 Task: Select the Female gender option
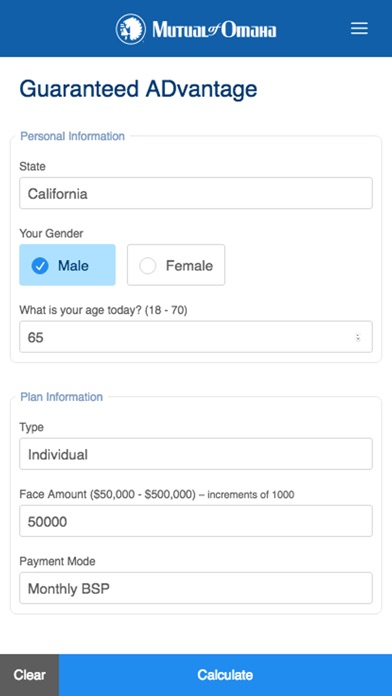pos(176,265)
